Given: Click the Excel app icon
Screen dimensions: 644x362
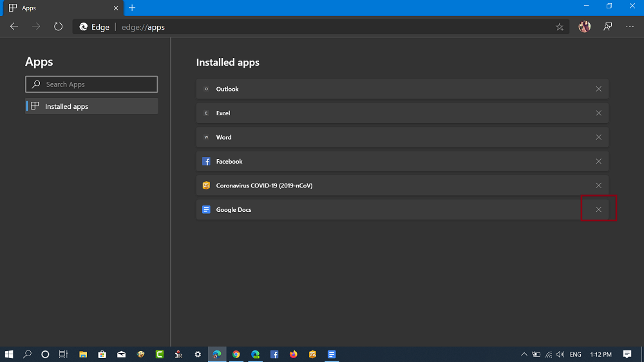Looking at the screenshot, I should (206, 113).
